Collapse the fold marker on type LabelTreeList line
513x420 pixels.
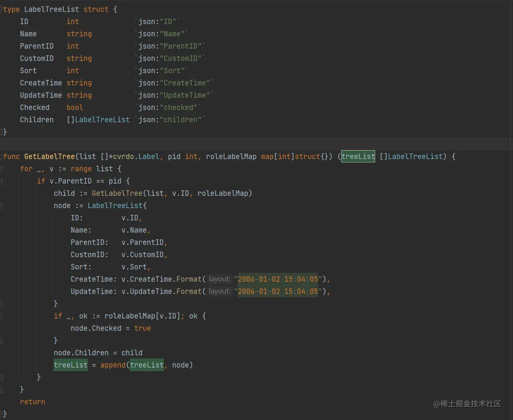point(1,9)
